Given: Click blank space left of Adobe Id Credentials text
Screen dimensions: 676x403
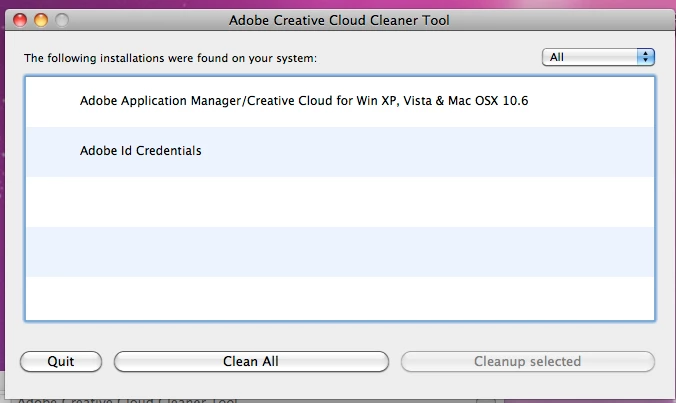Looking at the screenshot, I should point(53,152).
